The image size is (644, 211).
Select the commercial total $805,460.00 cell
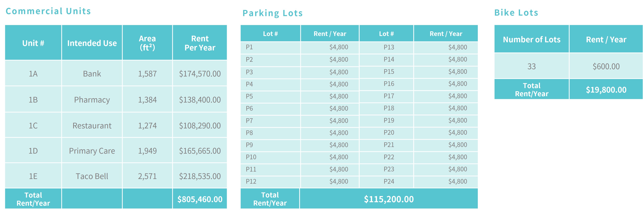200,199
